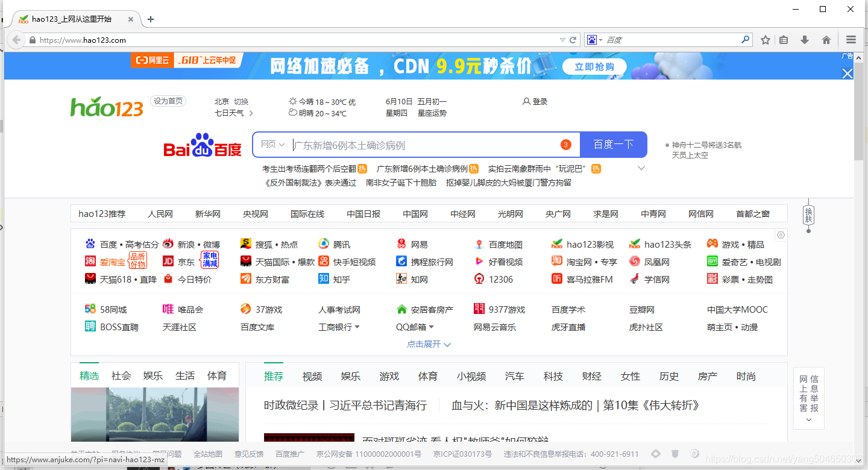
Task: Open 12306 railway icon
Action: 479,279
